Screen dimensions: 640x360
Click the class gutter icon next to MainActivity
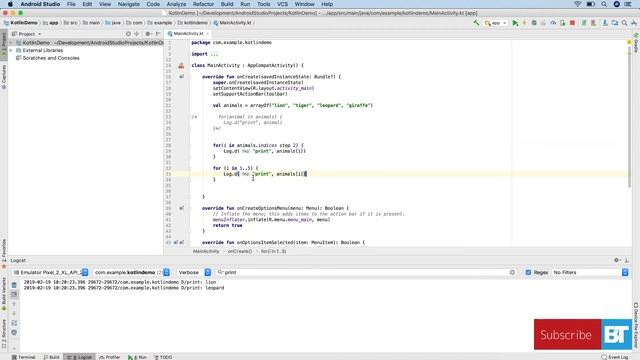click(181, 65)
